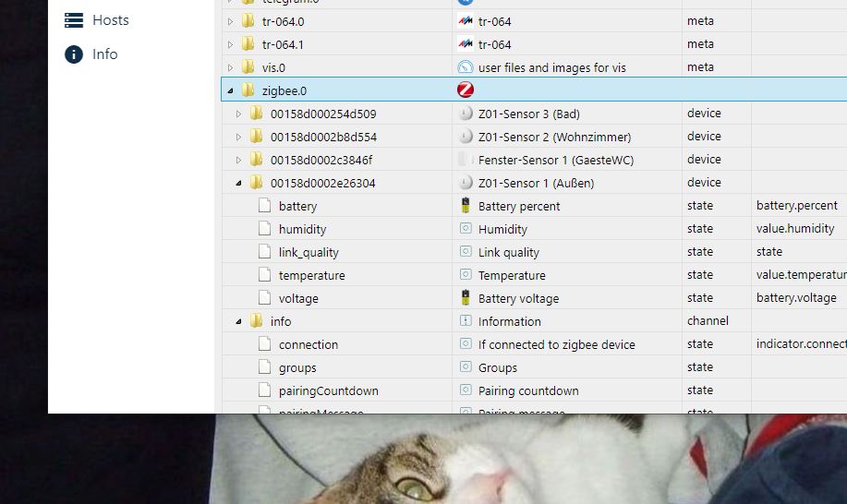Click the Info circle icon
Viewport: 847px width, 504px height.
pos(74,54)
